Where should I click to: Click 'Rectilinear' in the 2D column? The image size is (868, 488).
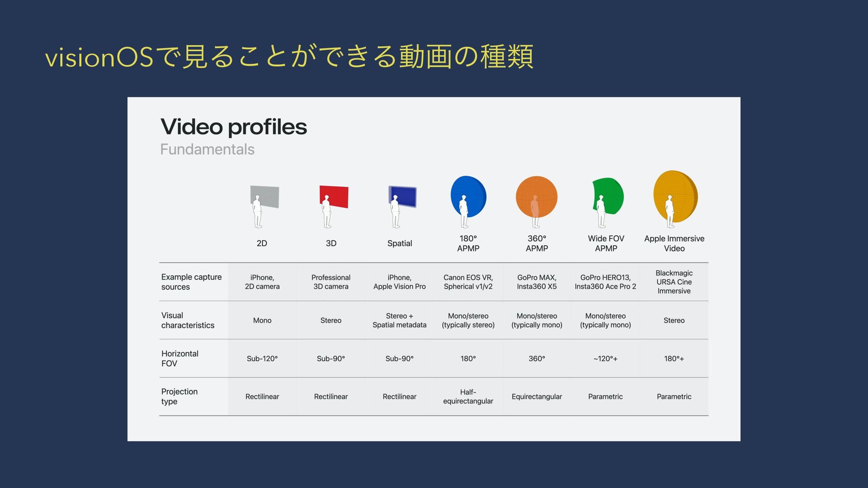[x=262, y=397]
